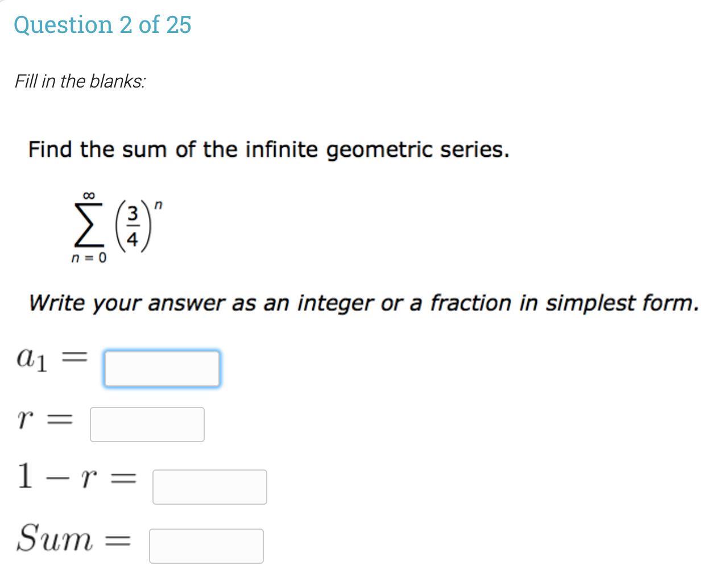Click the 'Find the sum' problem statement
Viewport: 728px width, 582px height.
[268, 150]
